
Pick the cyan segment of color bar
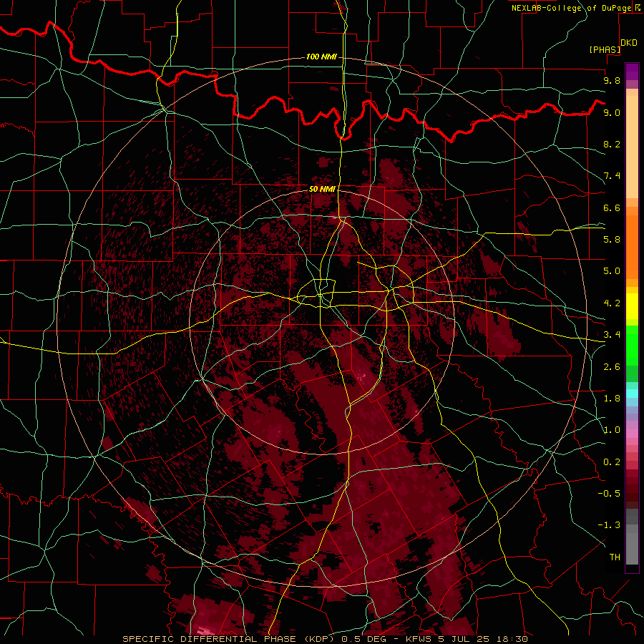tap(632, 394)
